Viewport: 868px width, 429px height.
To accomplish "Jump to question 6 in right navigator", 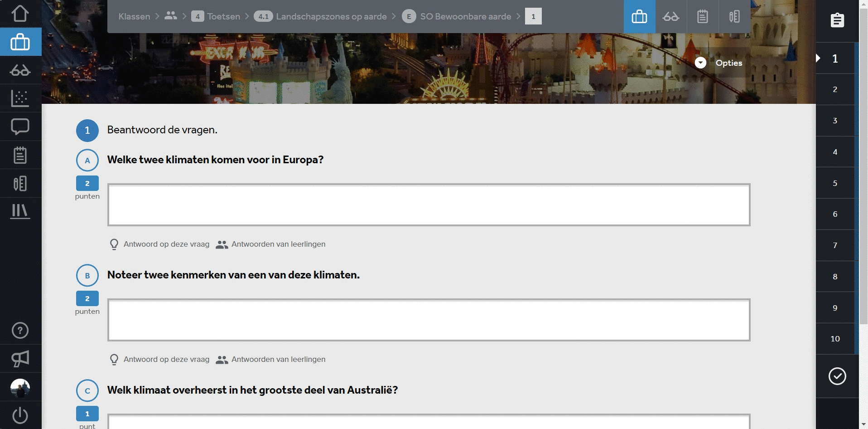I will click(x=835, y=214).
